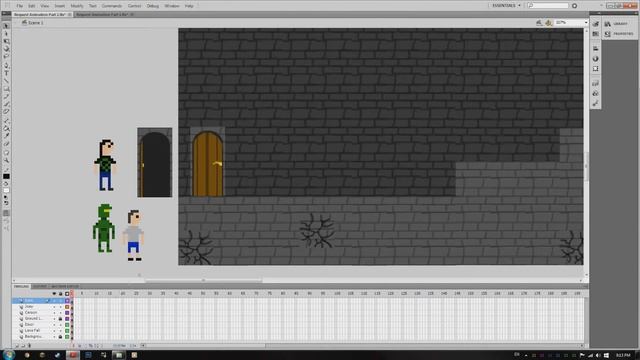Open the Properties panel button
Image resolution: width=640 pixels, height=360 pixels.
coord(619,34)
